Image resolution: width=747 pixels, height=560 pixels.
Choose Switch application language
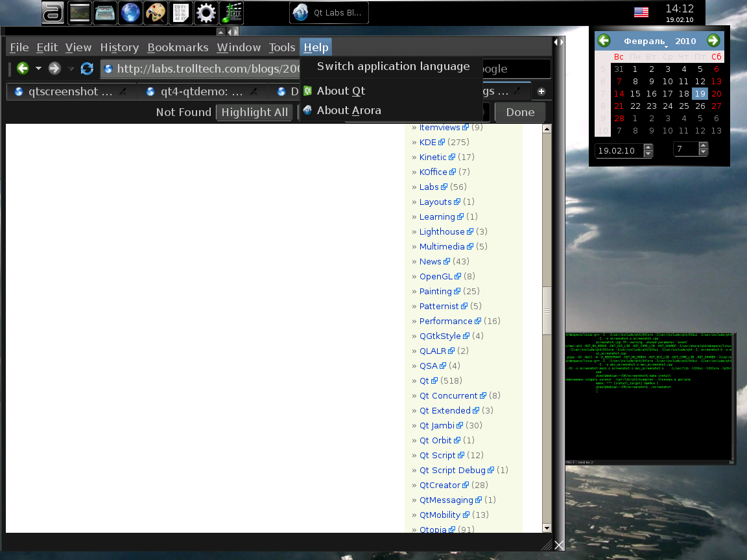tap(393, 66)
